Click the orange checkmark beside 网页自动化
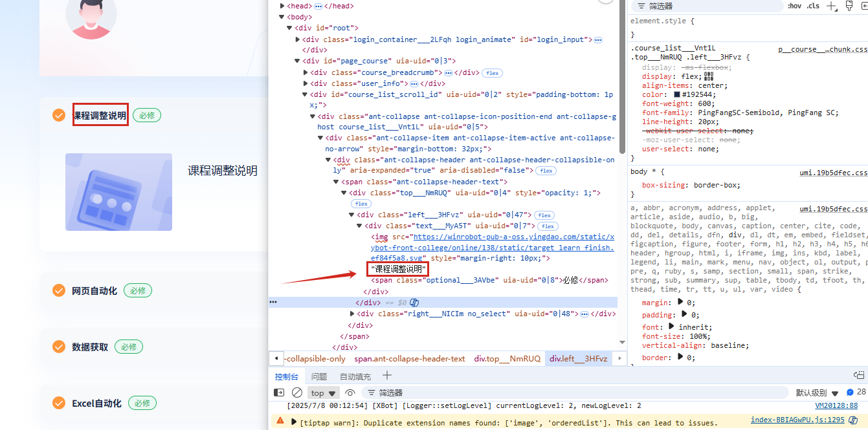 (x=59, y=291)
